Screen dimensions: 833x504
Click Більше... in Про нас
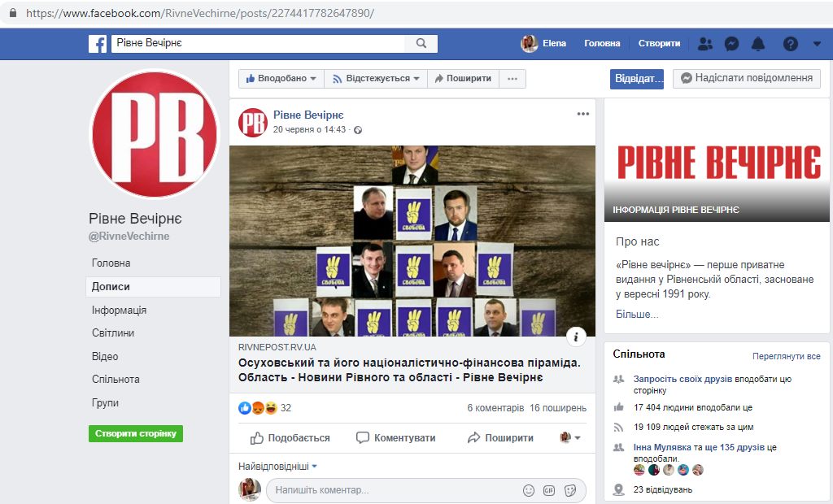click(x=637, y=315)
